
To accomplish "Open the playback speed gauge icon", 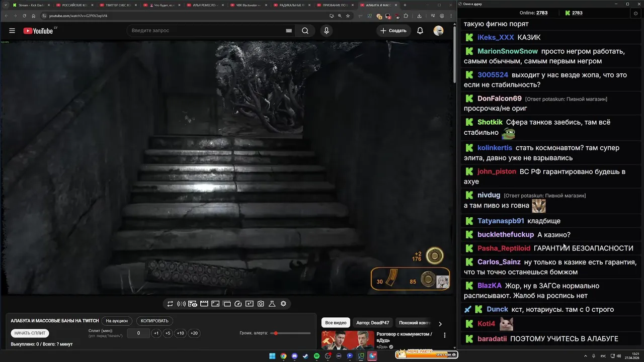I will 238,304.
